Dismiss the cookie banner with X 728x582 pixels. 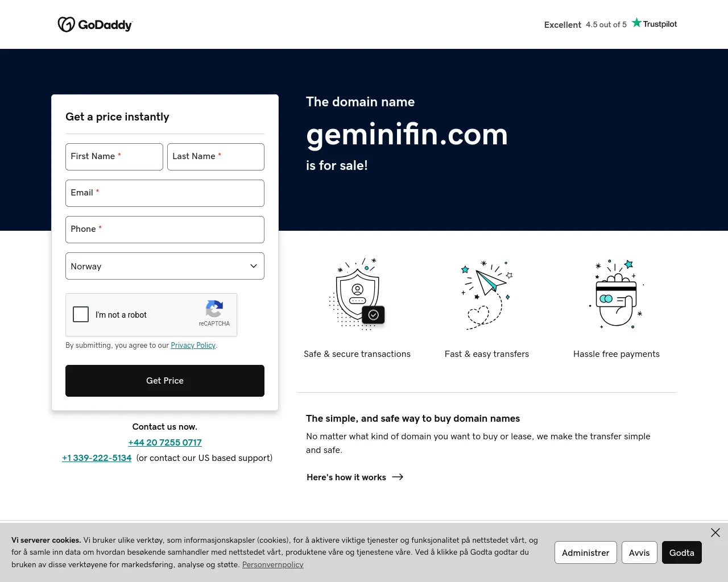pyautogui.click(x=715, y=533)
